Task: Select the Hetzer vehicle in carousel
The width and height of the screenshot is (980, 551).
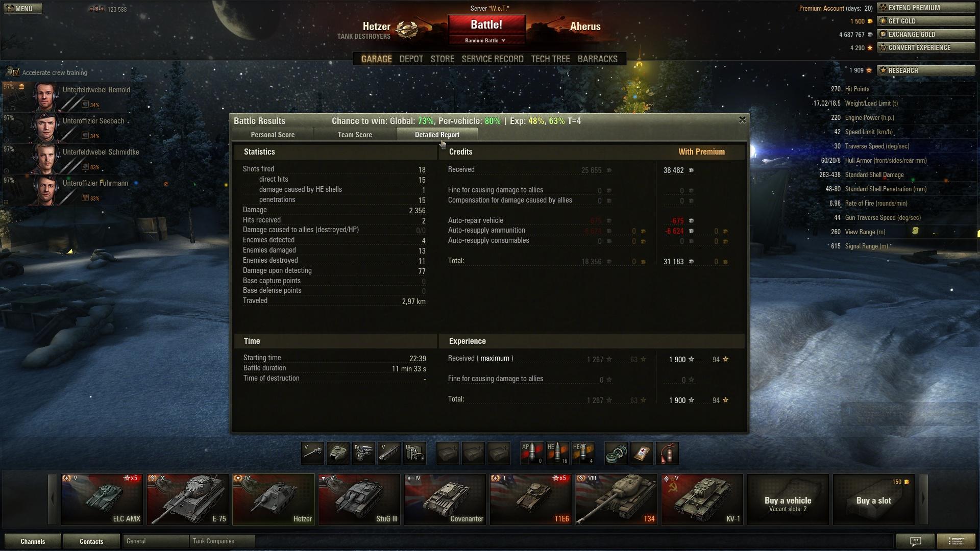Action: (274, 499)
